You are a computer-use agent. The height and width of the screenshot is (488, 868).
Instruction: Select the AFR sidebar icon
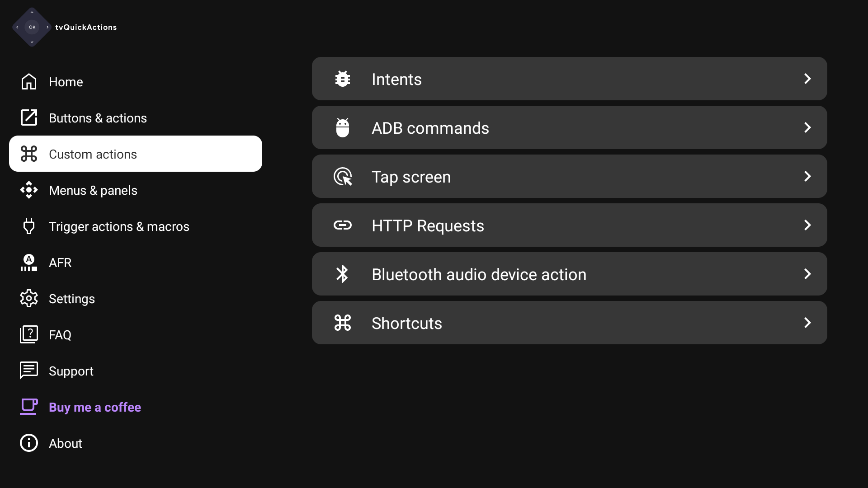point(28,263)
